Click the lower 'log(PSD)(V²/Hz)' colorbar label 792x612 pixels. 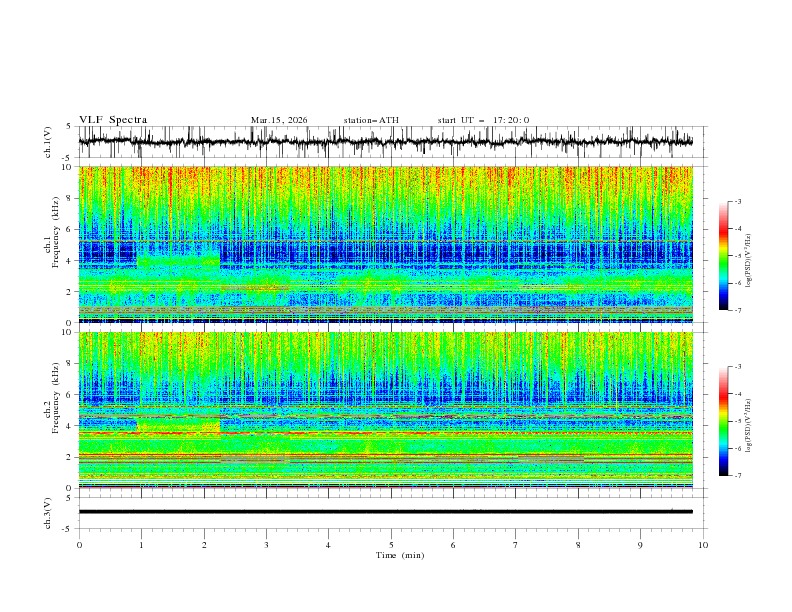point(749,426)
